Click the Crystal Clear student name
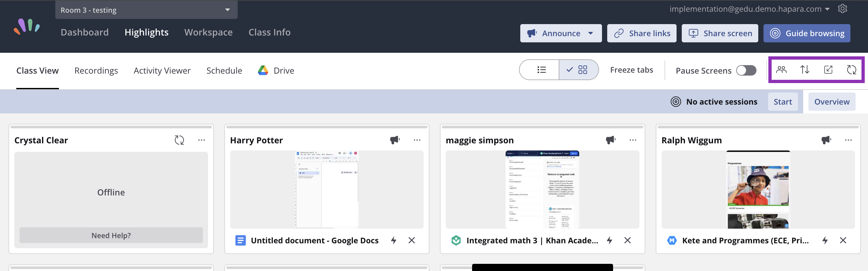 tap(41, 140)
